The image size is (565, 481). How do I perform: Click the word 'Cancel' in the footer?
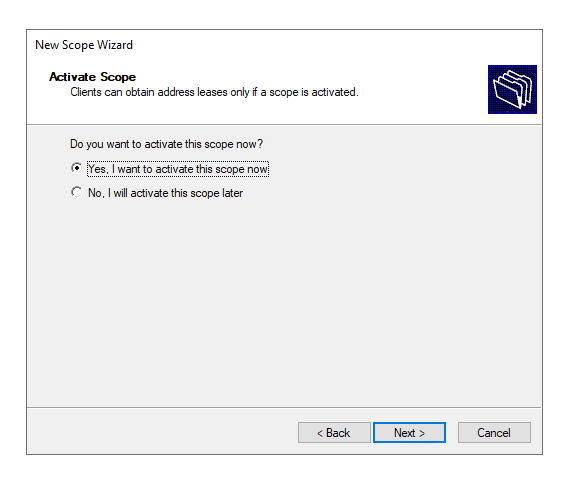[494, 433]
